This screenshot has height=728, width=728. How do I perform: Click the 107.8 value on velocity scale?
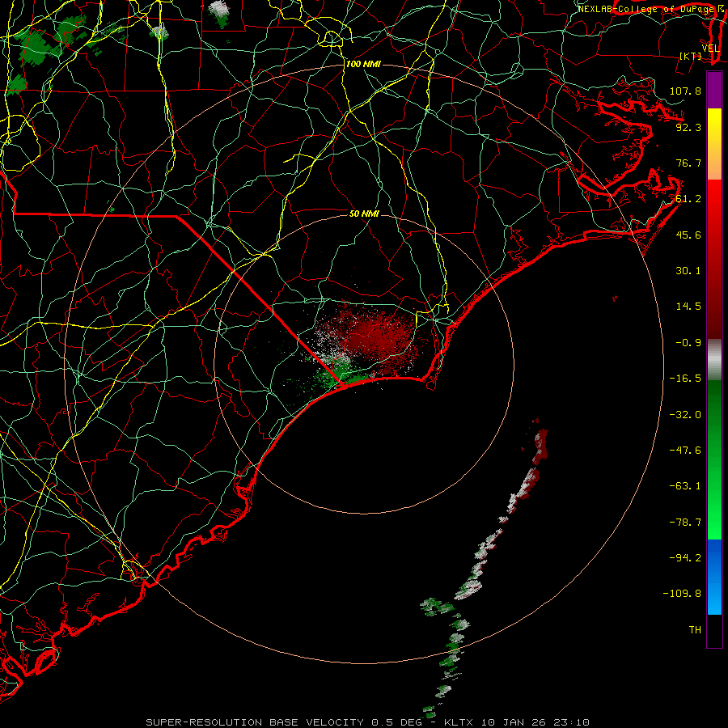click(685, 91)
